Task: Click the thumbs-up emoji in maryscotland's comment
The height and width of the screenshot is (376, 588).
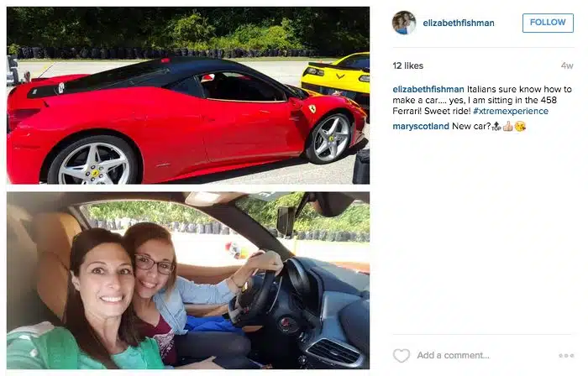Action: [x=507, y=126]
